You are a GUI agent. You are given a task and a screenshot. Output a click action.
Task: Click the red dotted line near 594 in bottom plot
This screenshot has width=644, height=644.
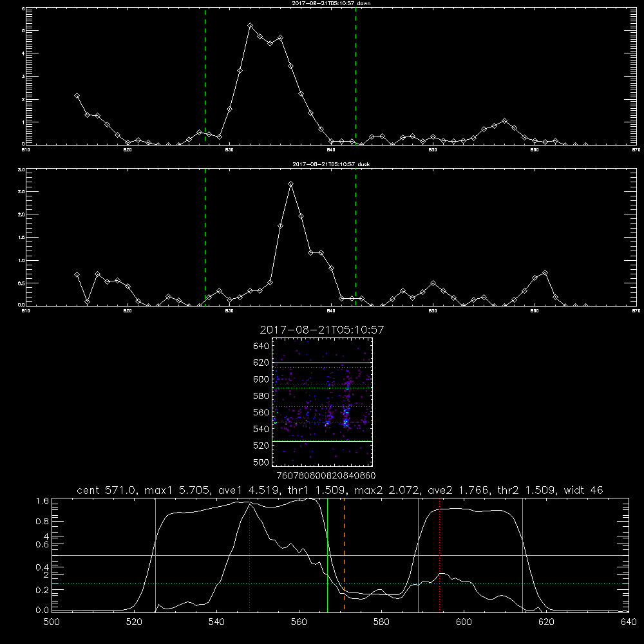coord(439,554)
